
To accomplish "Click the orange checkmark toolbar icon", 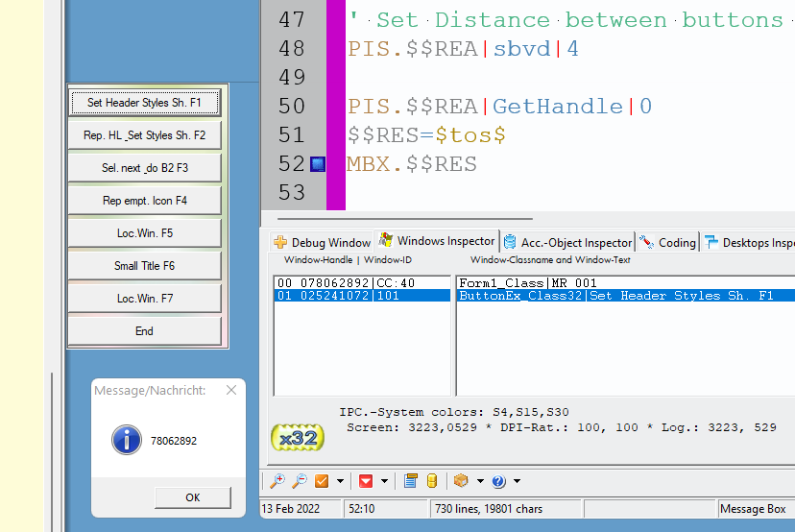I will tap(323, 481).
